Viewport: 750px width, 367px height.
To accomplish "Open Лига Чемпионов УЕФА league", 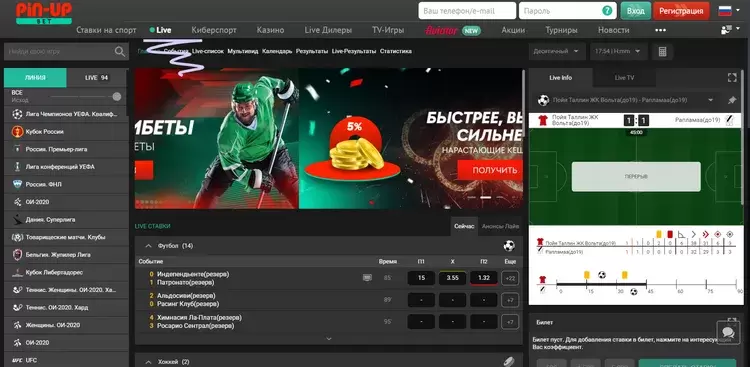I will click(66, 114).
